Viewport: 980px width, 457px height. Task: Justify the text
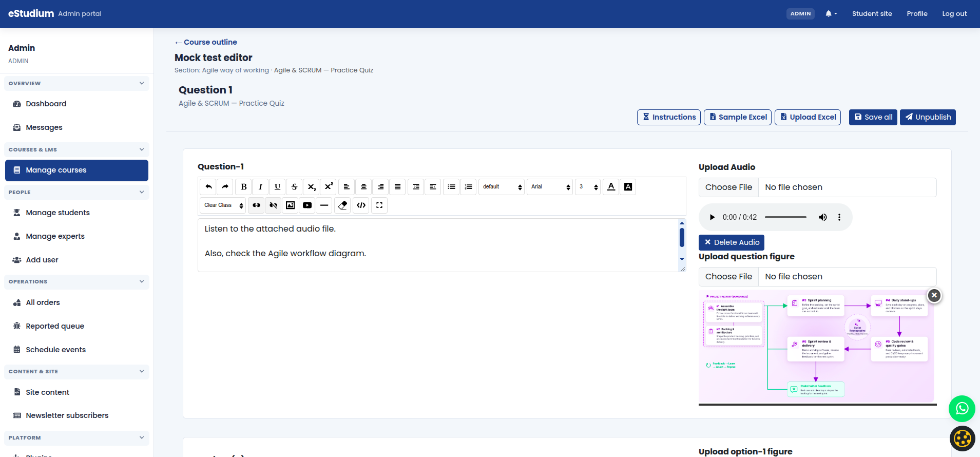click(x=397, y=187)
